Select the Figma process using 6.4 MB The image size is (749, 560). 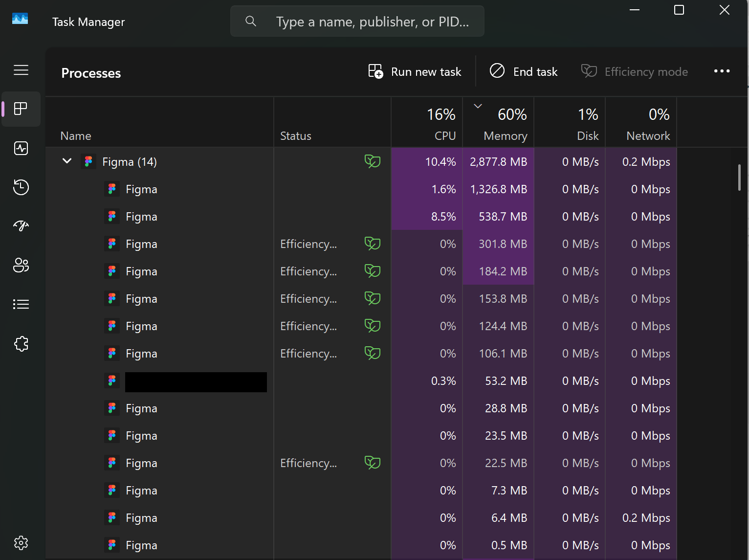(361, 517)
